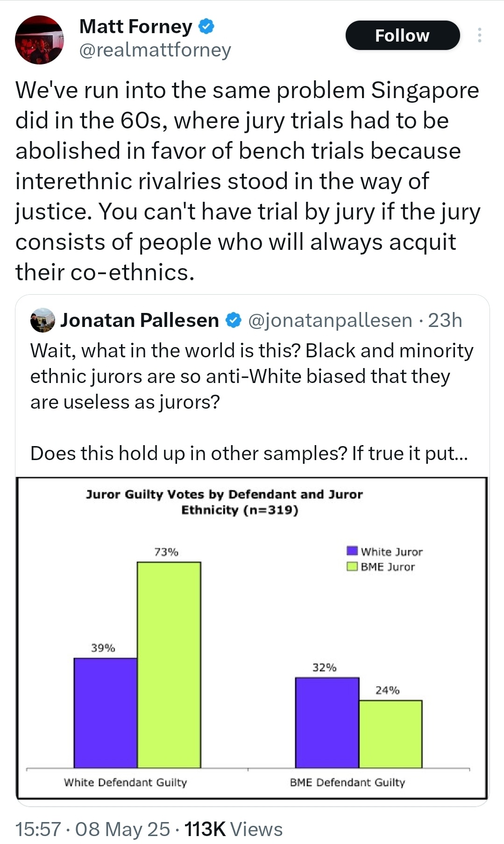
Task: Click the 32% purple bar in chart
Action: pyautogui.click(x=327, y=723)
